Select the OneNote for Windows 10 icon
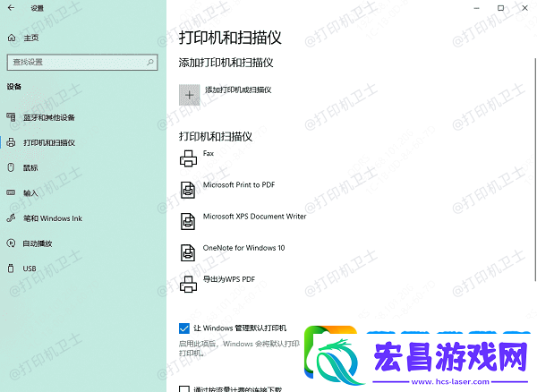The image size is (537, 392). click(x=188, y=252)
